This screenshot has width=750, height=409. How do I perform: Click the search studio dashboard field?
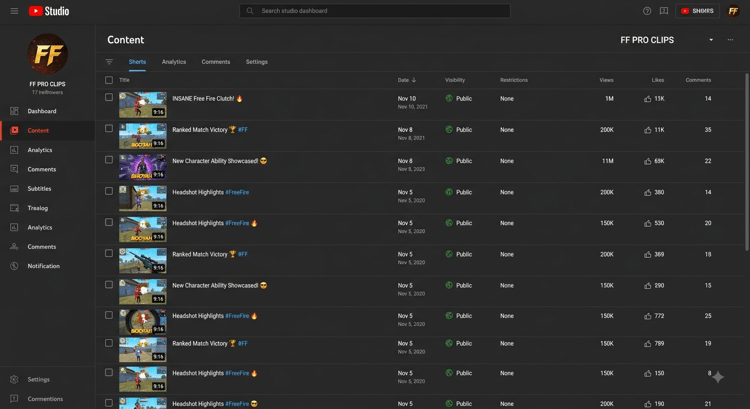point(375,11)
